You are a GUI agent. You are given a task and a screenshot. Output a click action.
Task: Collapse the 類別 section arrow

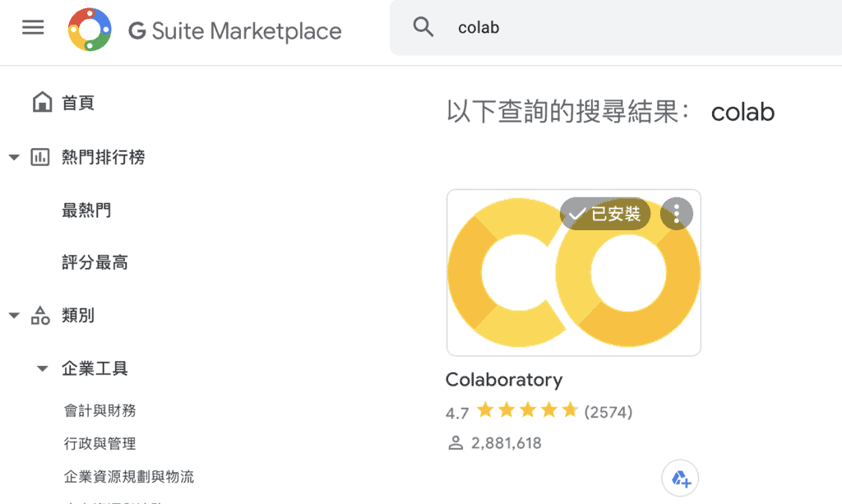(x=14, y=315)
